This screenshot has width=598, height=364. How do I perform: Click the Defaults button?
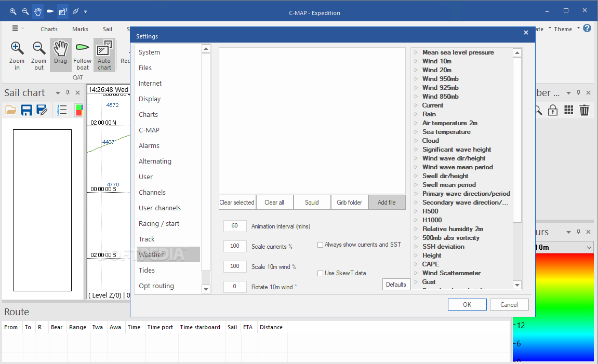396,285
